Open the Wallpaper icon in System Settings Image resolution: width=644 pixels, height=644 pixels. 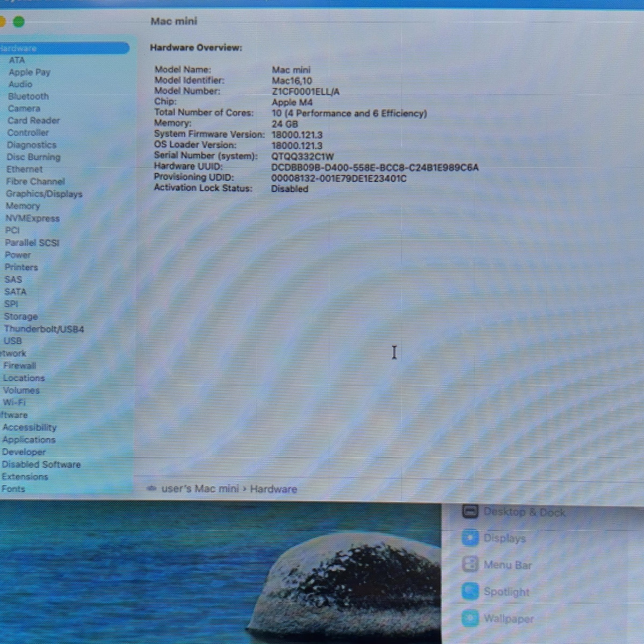470,618
